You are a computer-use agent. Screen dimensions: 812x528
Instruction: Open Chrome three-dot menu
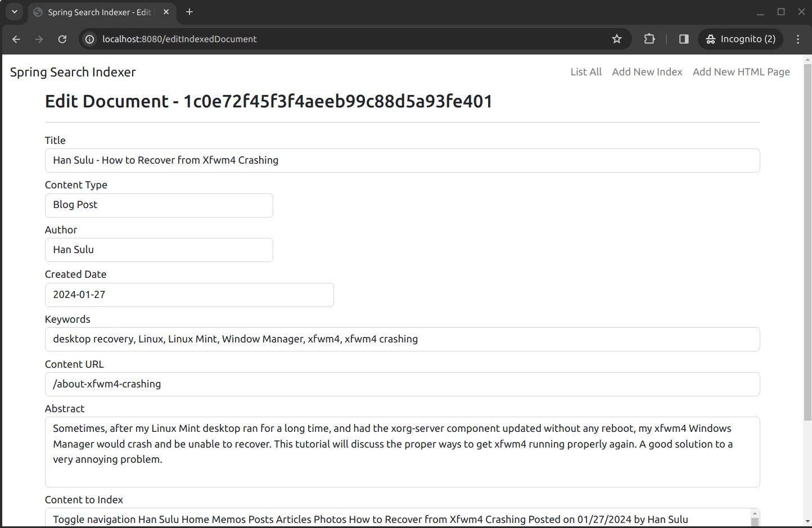point(798,39)
